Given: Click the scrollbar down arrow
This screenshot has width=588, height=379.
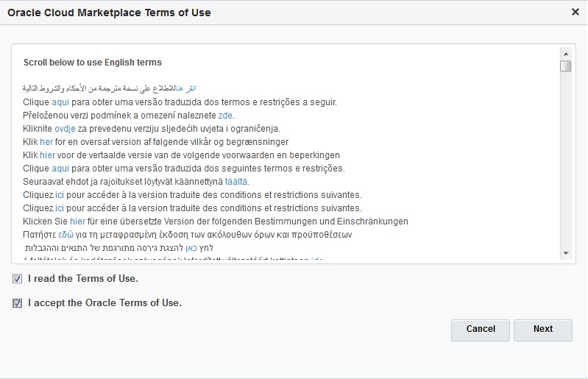Looking at the screenshot, I should 565,253.
